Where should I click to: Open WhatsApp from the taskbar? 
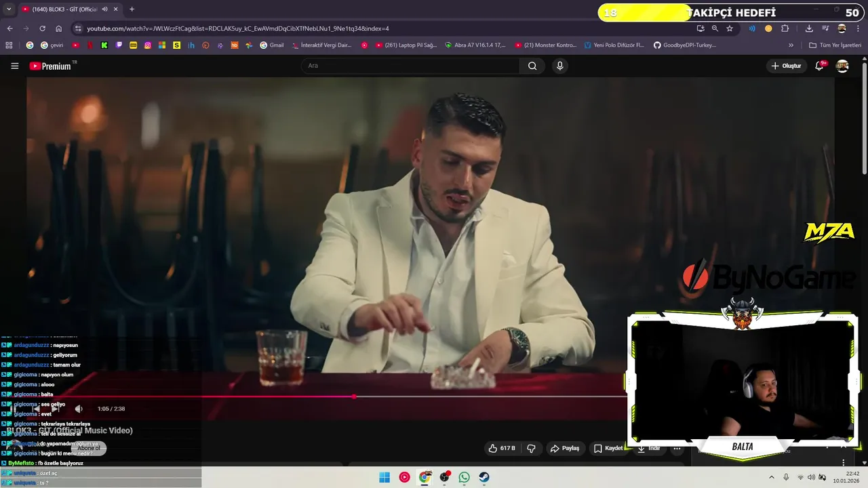point(464,477)
